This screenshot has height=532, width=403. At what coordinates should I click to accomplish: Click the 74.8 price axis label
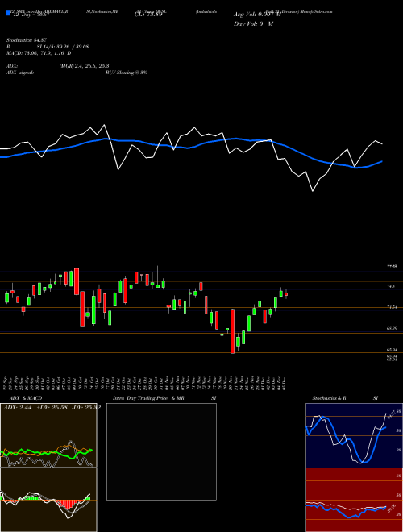(x=391, y=286)
